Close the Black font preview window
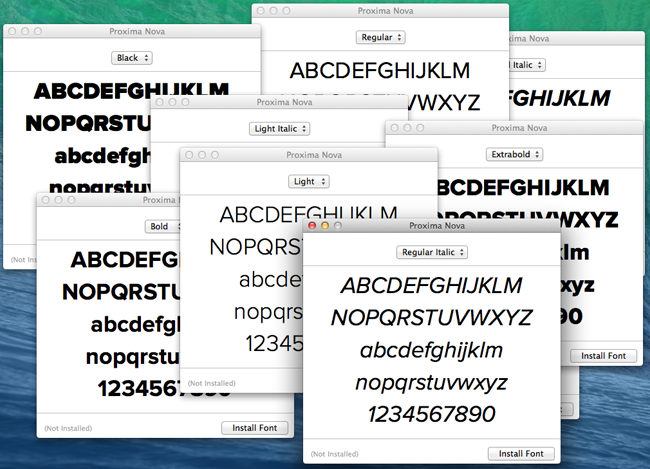The height and width of the screenshot is (469, 650). (x=12, y=32)
